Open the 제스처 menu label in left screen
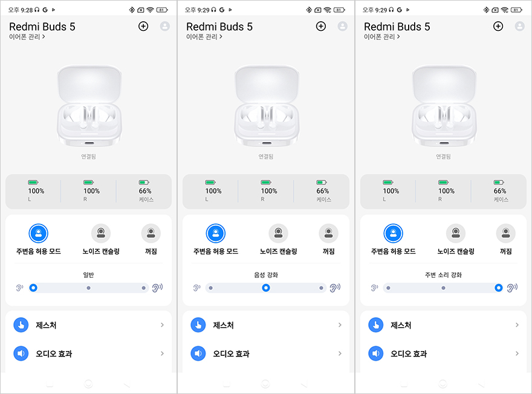Screen dimensions: 532x394 (46, 326)
